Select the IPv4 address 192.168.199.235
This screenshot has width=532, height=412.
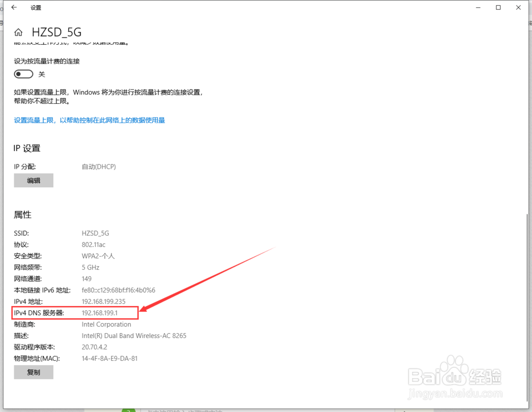[104, 301]
